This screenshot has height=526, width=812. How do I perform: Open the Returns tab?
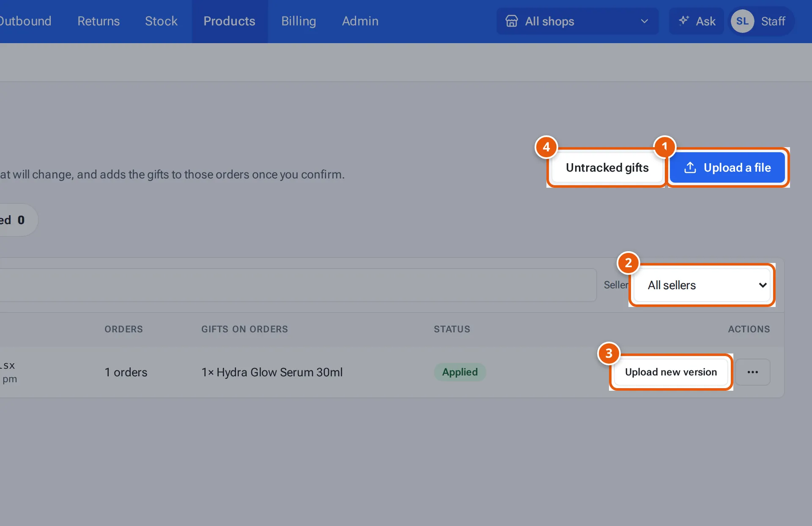tap(99, 21)
